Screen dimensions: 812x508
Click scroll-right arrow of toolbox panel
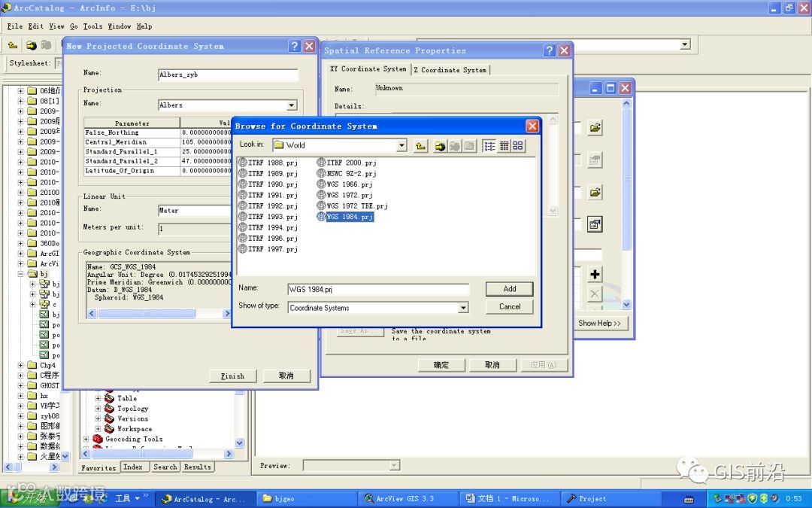click(x=229, y=454)
